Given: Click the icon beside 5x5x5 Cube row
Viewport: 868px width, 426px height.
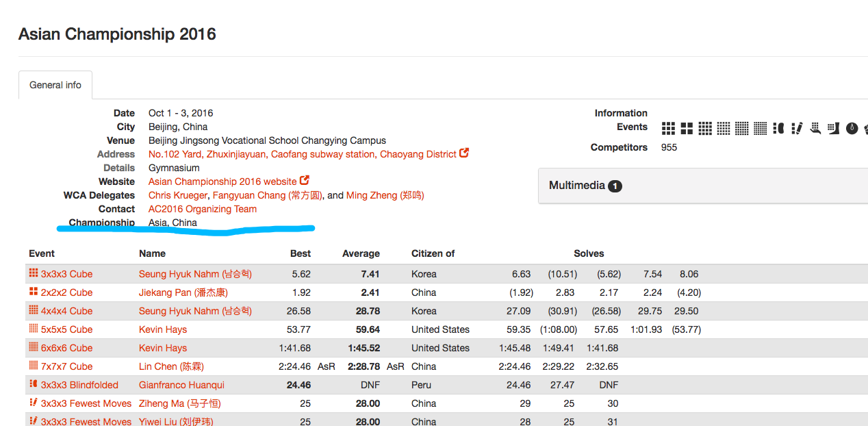Looking at the screenshot, I should [x=34, y=329].
